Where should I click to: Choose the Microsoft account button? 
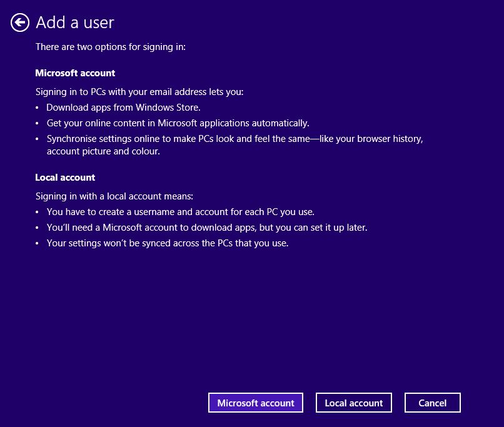tap(256, 403)
